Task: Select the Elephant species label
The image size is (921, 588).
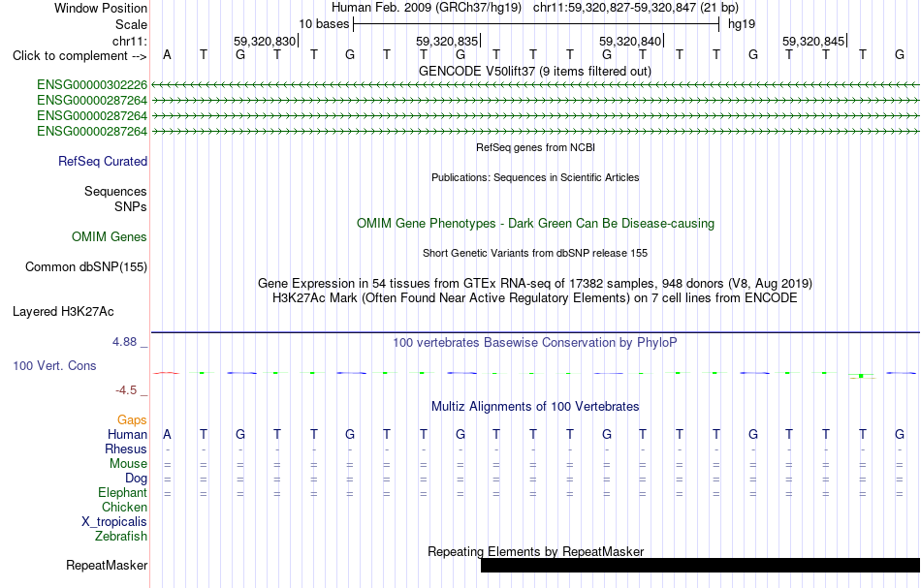Action: click(x=123, y=492)
